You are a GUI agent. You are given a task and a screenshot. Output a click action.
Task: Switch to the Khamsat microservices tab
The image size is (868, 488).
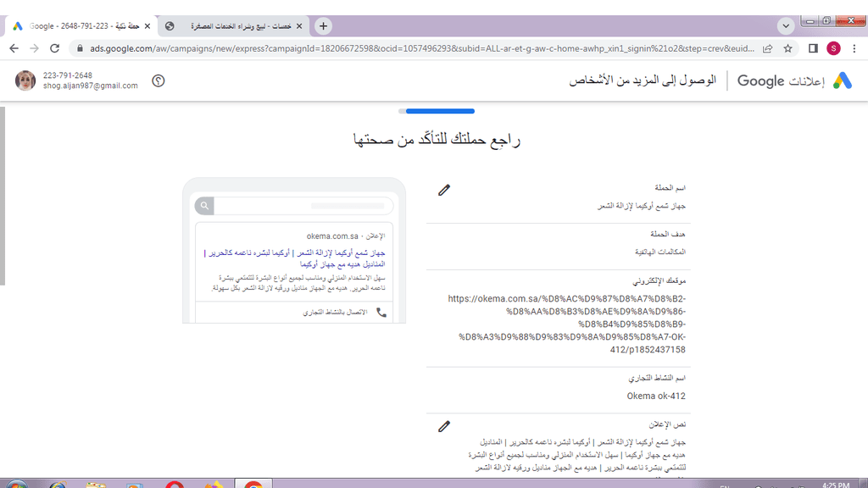point(233,26)
